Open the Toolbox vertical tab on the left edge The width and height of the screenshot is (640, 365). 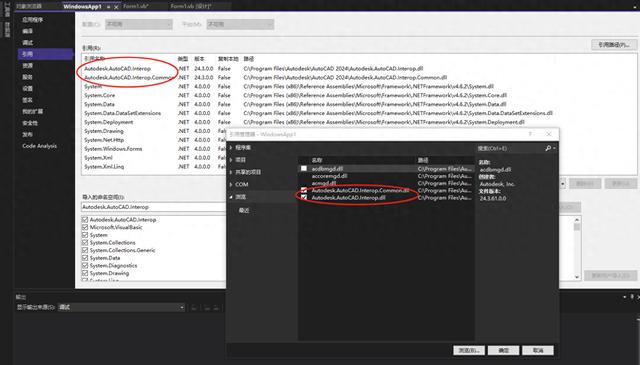tap(7, 9)
